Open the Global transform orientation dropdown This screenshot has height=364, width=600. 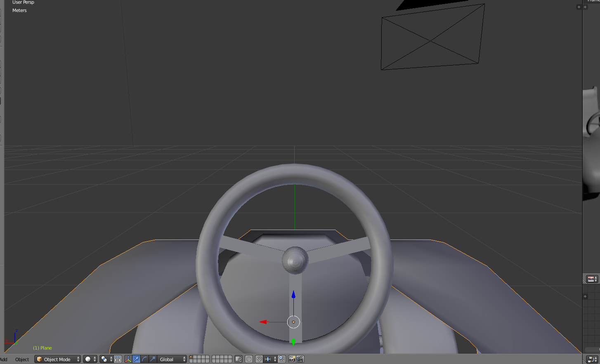(172, 359)
